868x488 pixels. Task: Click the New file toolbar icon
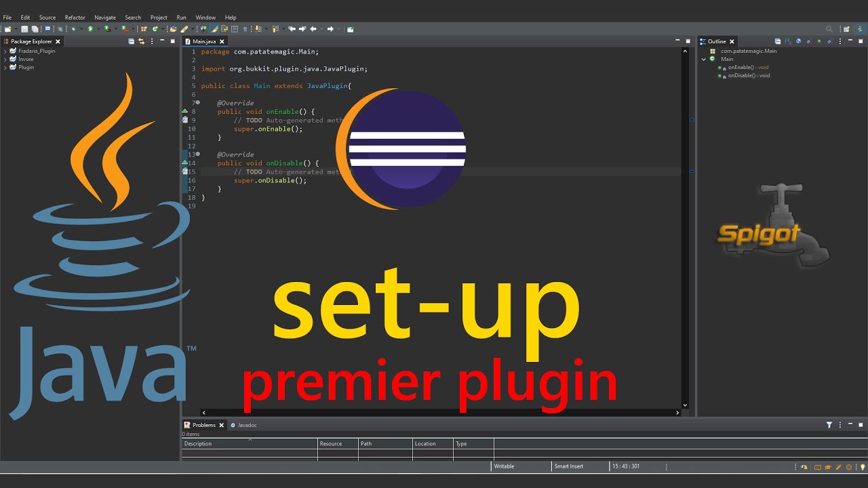[8, 29]
